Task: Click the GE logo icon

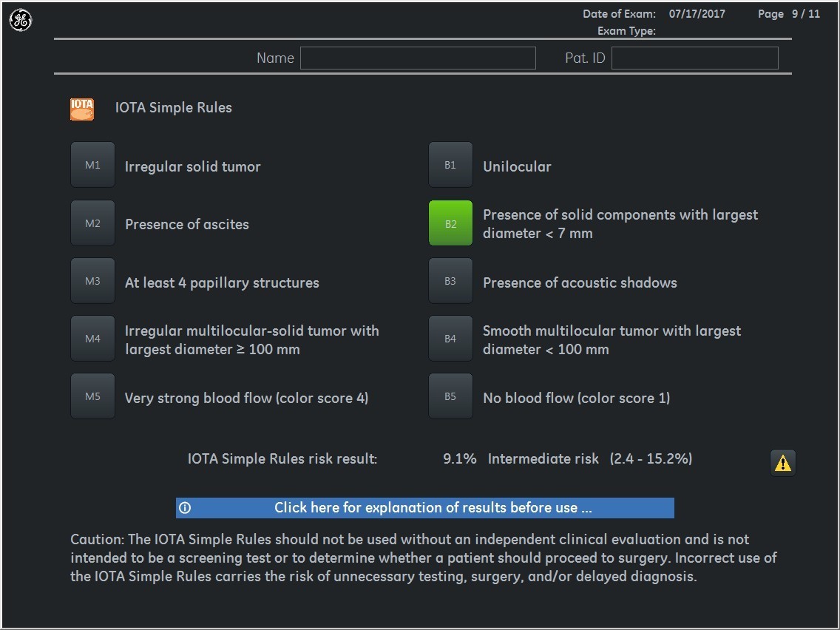Action: (21, 21)
